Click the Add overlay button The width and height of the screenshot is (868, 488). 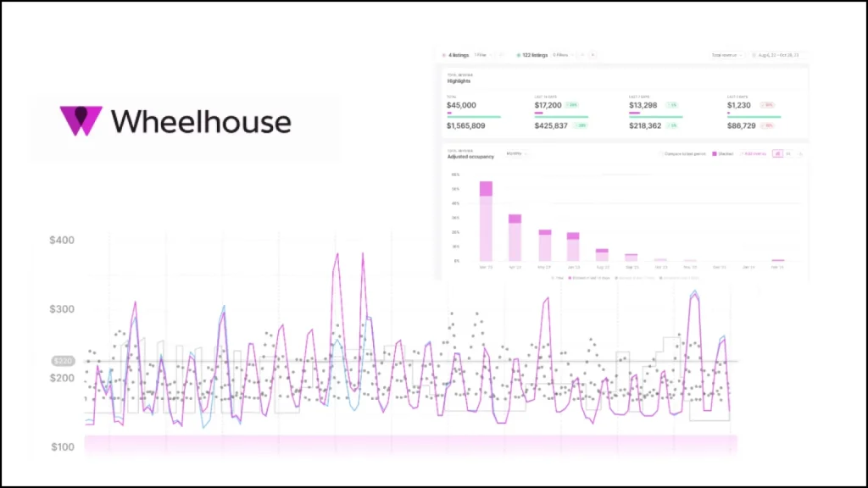(x=754, y=153)
